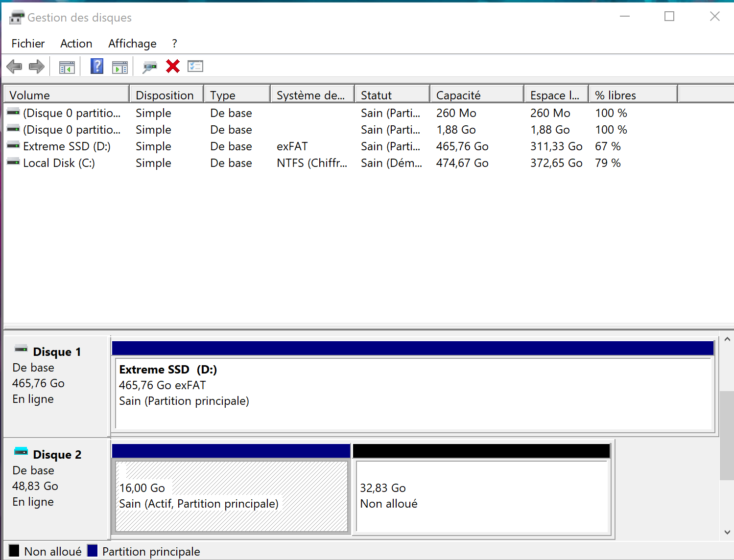
Task: Click the scroll down arrow in the disk pane
Action: tap(727, 532)
